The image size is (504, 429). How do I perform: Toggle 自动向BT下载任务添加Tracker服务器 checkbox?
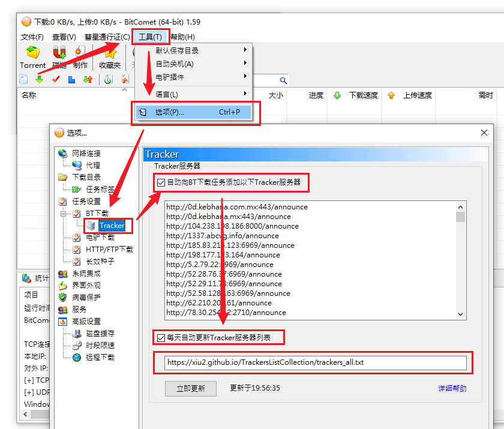(x=160, y=182)
